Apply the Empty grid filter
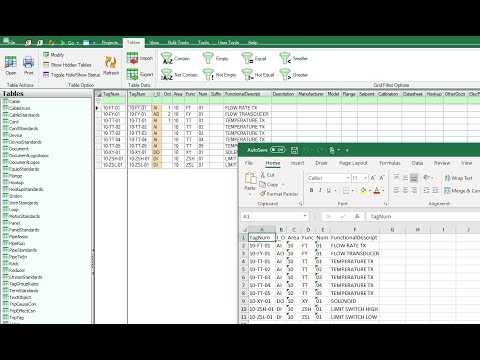This screenshot has width=480, height=360. 216,58
